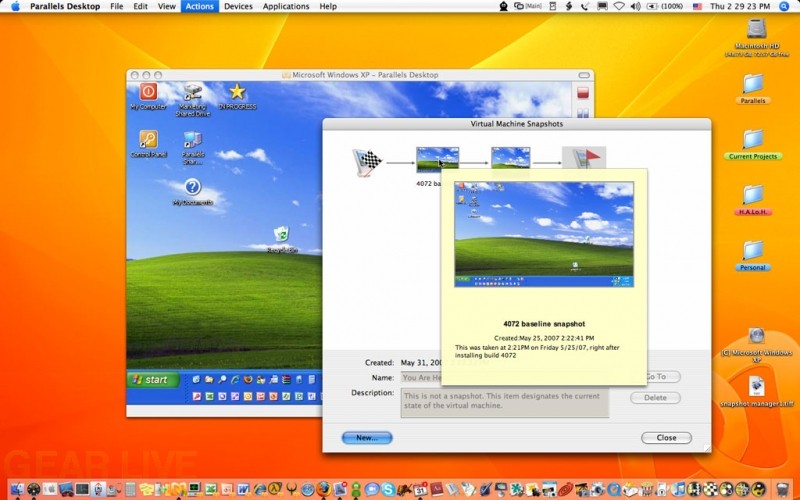This screenshot has height=500, width=800.
Task: Click Internet Explorer in XP quick launch
Action: click(235, 380)
